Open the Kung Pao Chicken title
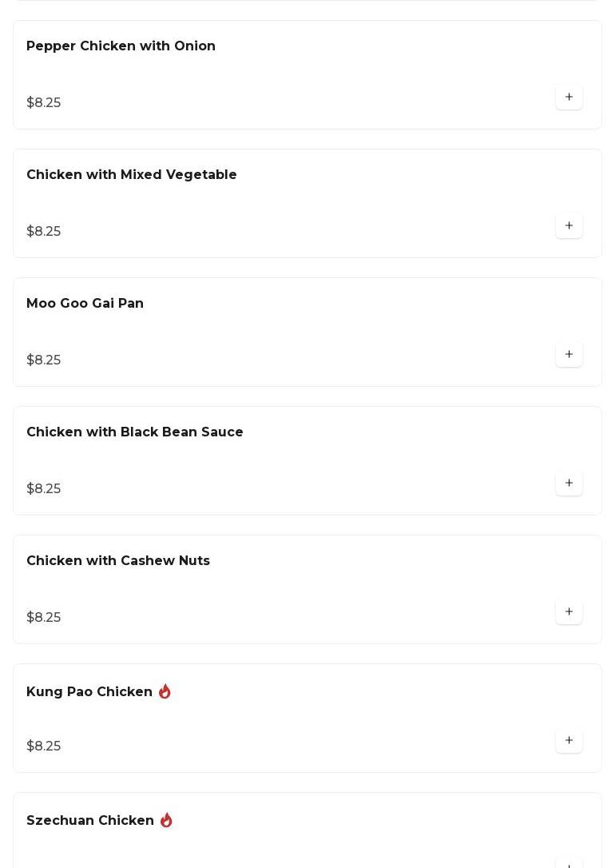This screenshot has width=615, height=868. [89, 692]
